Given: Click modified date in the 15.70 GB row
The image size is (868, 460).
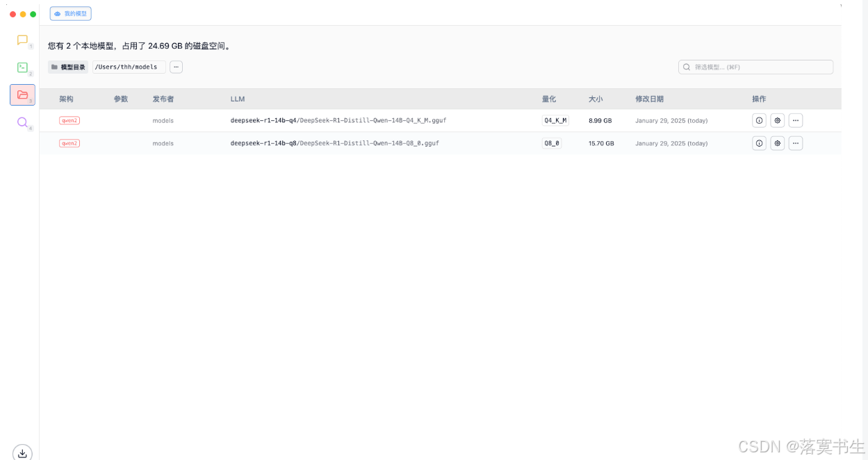Looking at the screenshot, I should pos(671,143).
